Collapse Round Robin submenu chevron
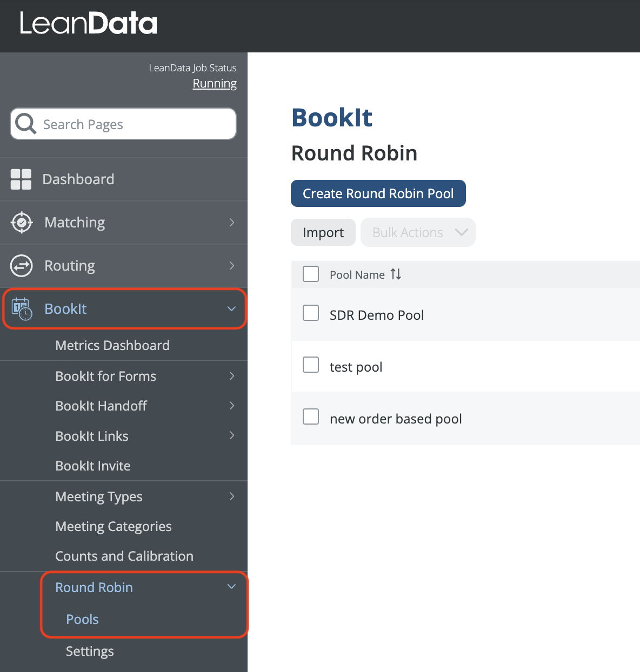Viewport: 640px width, 672px height. click(x=232, y=587)
